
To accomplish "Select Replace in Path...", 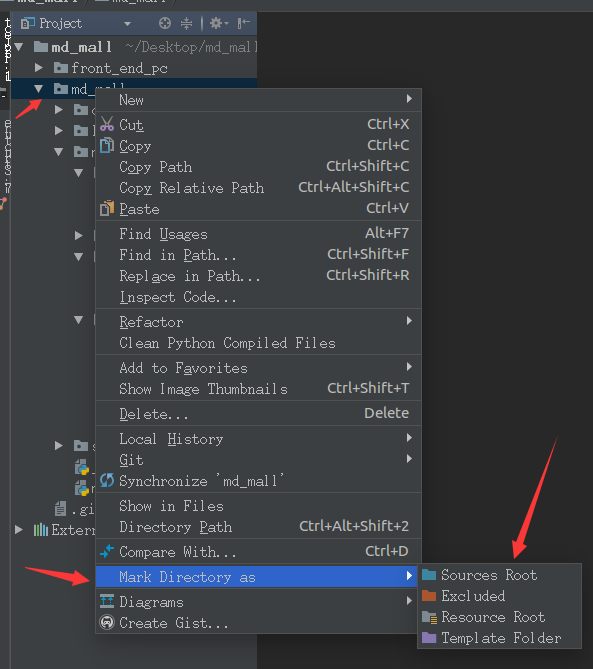I will 259,276.
